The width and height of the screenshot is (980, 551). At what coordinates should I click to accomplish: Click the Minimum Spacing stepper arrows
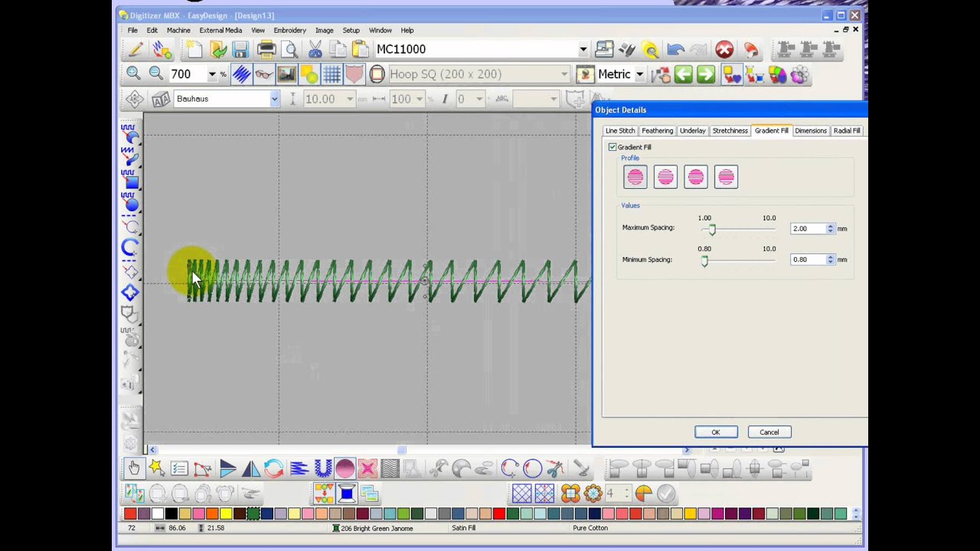point(831,260)
